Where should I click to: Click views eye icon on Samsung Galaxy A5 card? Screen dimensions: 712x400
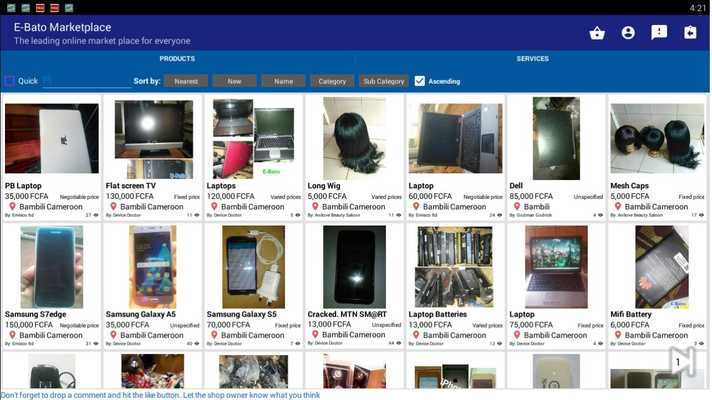pos(197,344)
